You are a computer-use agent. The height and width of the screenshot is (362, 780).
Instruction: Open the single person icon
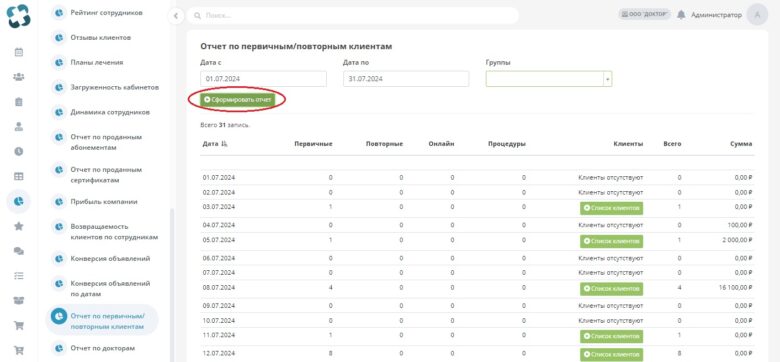click(18, 126)
